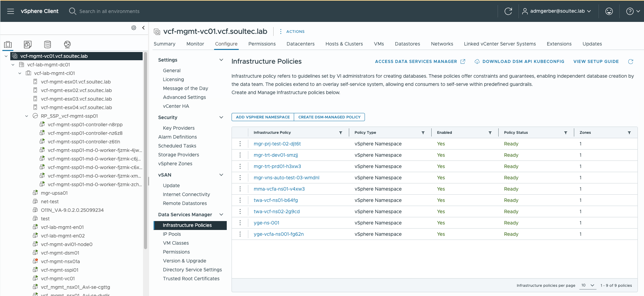Collapse the left navigator panel
Image resolution: width=644 pixels, height=296 pixels.
143,28
